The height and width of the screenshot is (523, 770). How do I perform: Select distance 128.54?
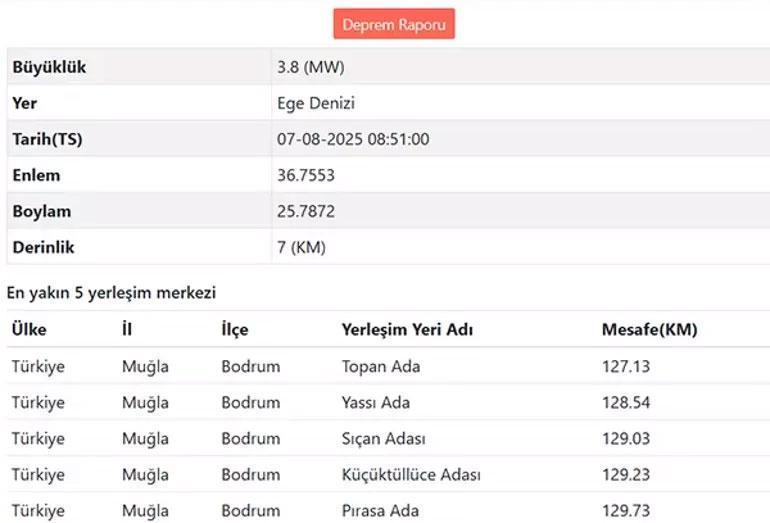626,403
